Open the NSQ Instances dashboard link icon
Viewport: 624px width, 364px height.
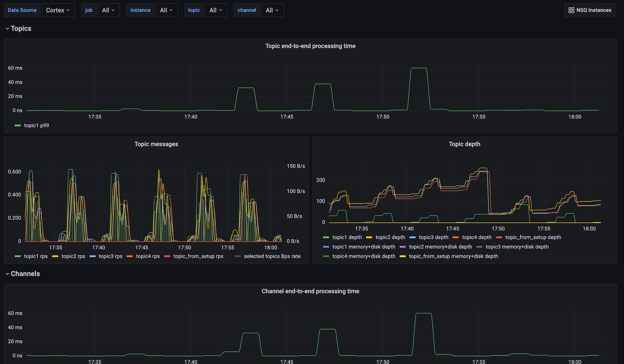coord(571,10)
